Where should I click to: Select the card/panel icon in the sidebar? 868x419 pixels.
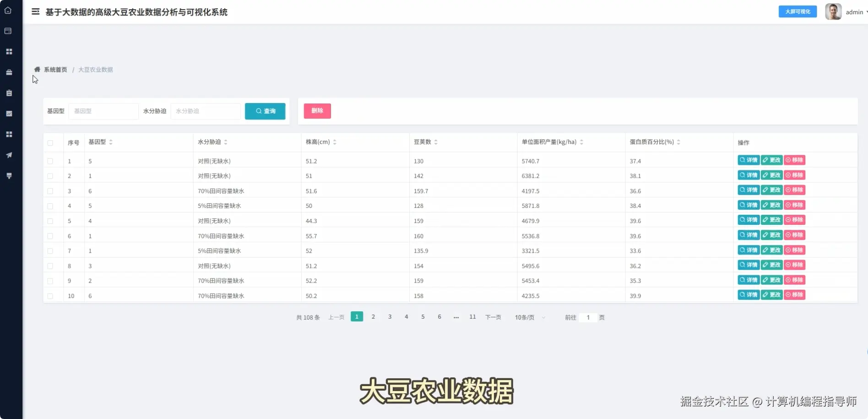tap(9, 31)
